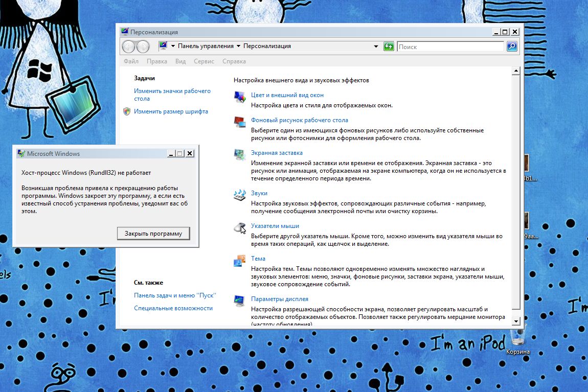Click the Mouse Pointers icon
The height and width of the screenshot is (392, 588).
pyautogui.click(x=239, y=227)
